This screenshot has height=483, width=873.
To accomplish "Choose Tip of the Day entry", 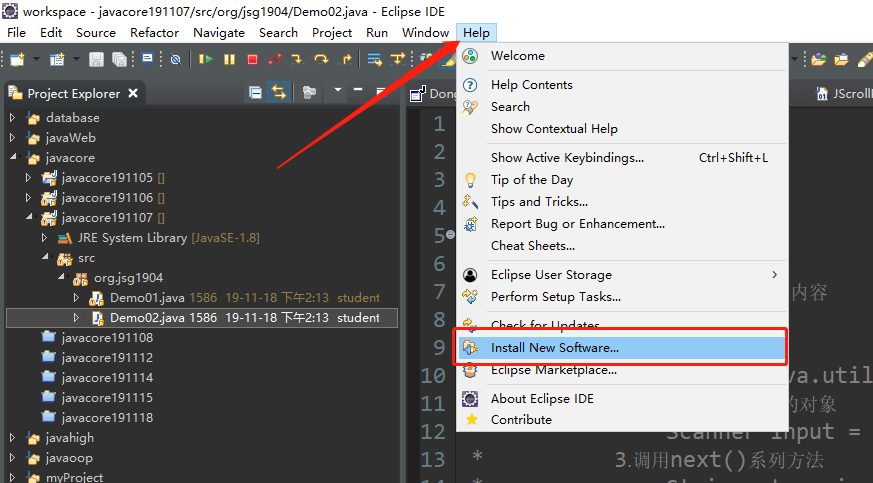I will point(621,180).
